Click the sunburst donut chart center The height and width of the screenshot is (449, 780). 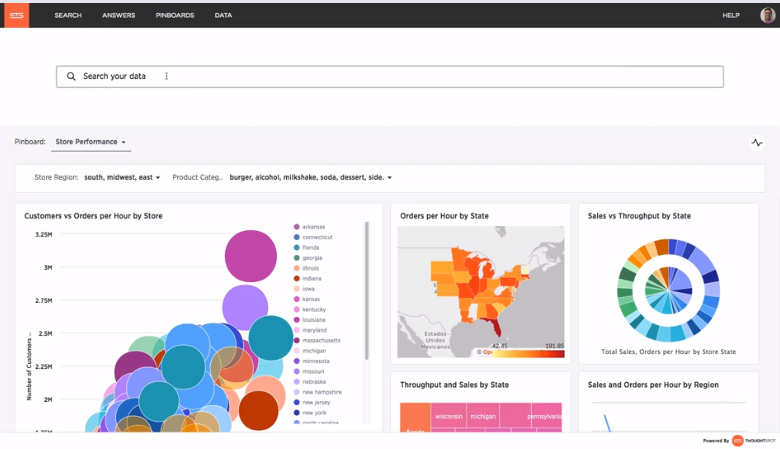click(669, 290)
